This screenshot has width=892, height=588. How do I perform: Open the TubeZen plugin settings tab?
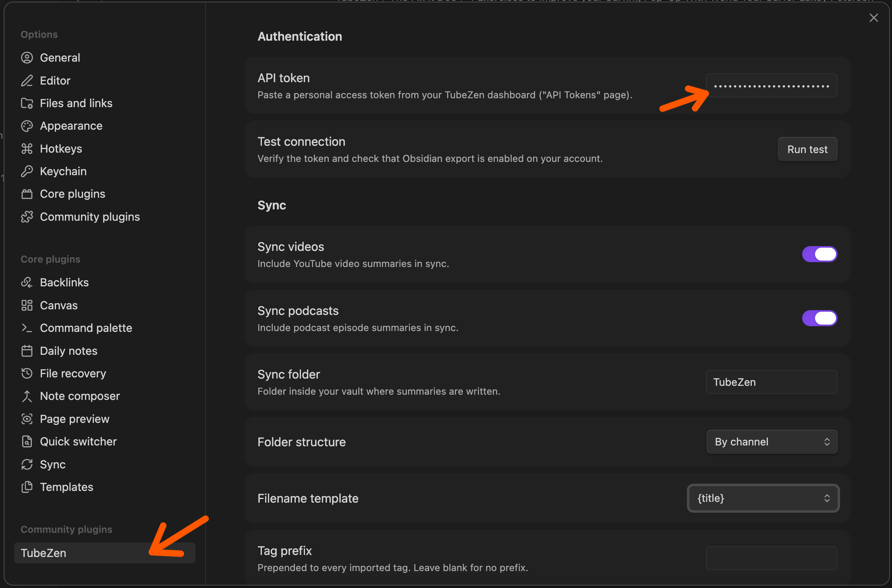[105, 553]
